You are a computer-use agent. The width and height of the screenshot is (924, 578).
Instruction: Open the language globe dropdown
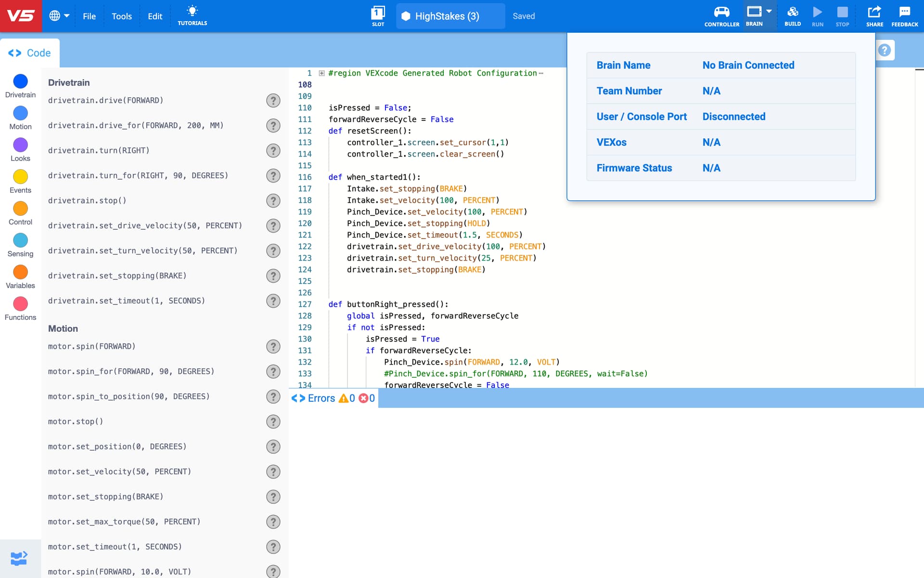59,16
